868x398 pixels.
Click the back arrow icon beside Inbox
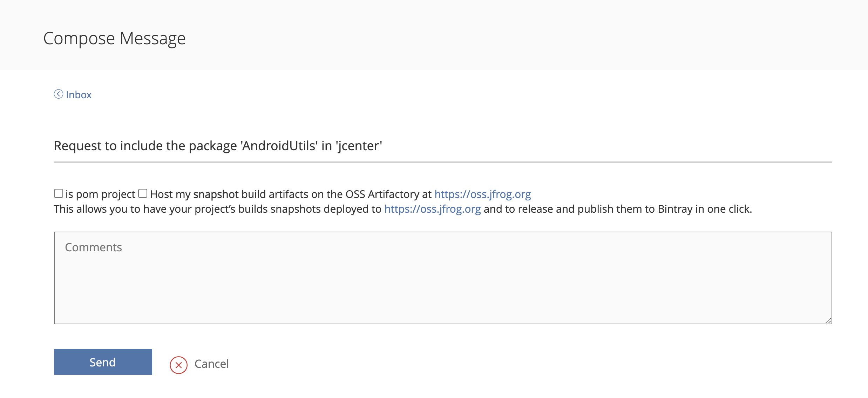click(58, 94)
